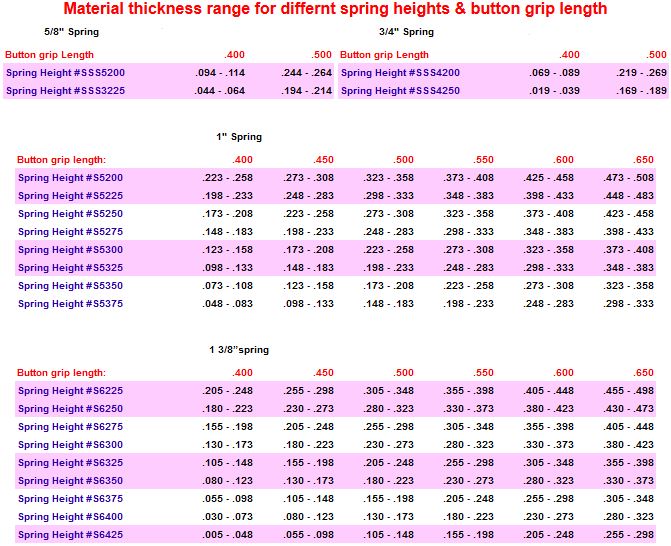Click the .219 - .269 thickness cell
This screenshot has height=546, width=671.
click(x=641, y=73)
